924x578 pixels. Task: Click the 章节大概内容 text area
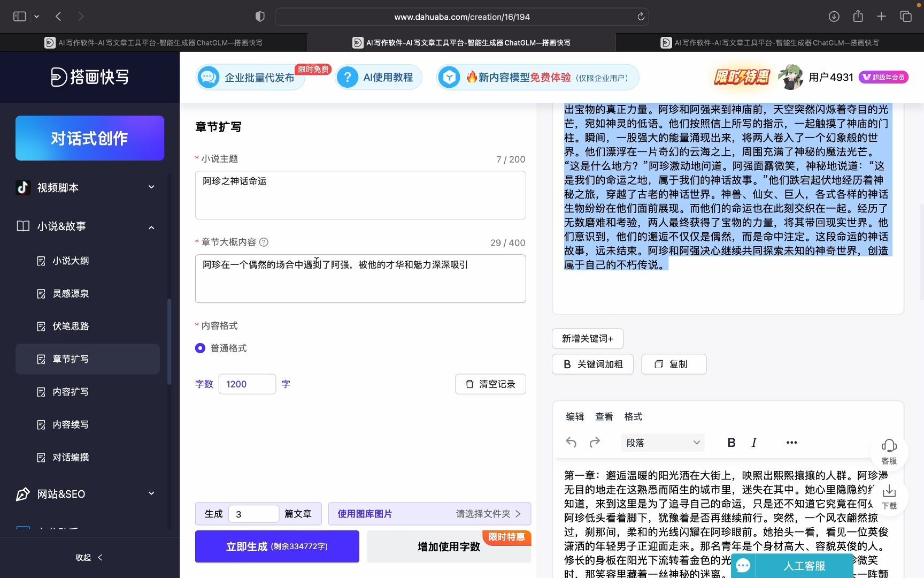pyautogui.click(x=360, y=278)
